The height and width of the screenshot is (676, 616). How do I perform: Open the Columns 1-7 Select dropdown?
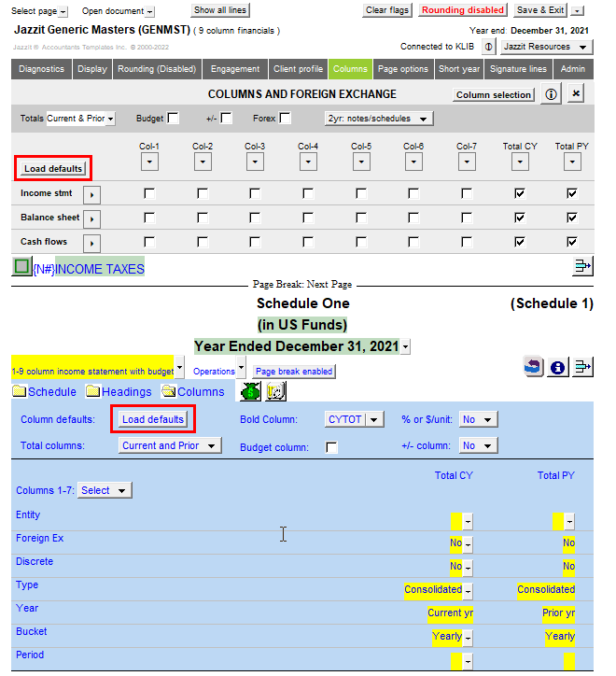[x=105, y=490]
